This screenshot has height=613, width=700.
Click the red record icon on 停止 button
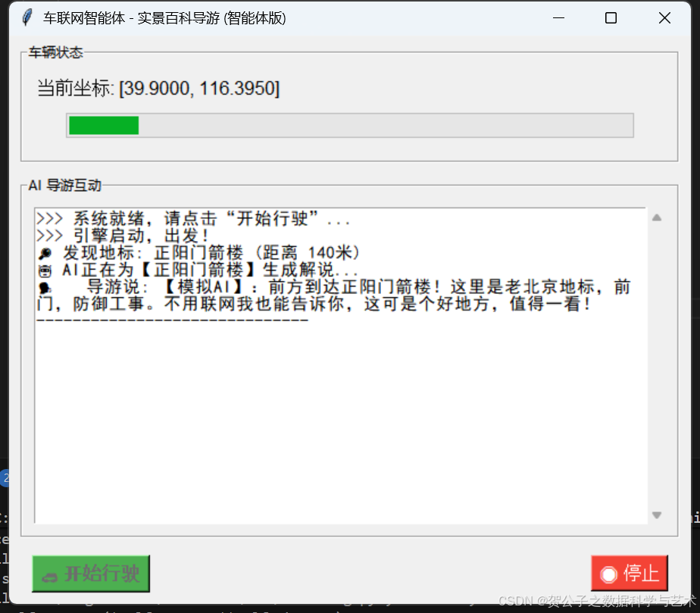pos(611,574)
